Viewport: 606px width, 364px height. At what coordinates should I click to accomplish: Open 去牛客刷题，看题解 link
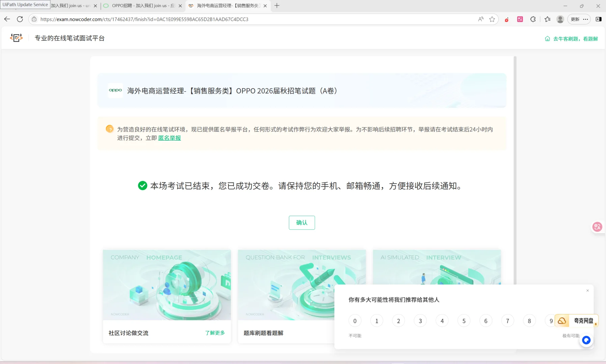click(x=571, y=39)
